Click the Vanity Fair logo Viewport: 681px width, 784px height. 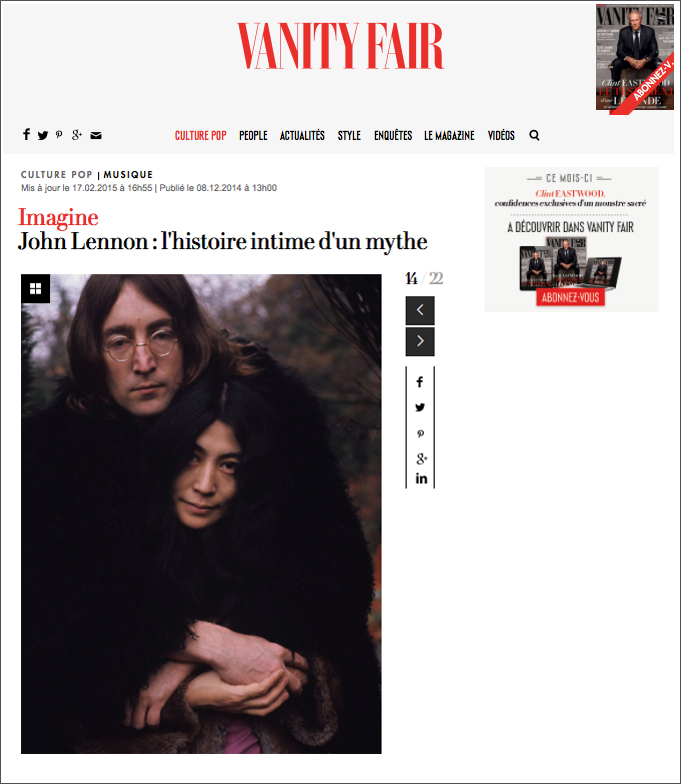point(340,46)
